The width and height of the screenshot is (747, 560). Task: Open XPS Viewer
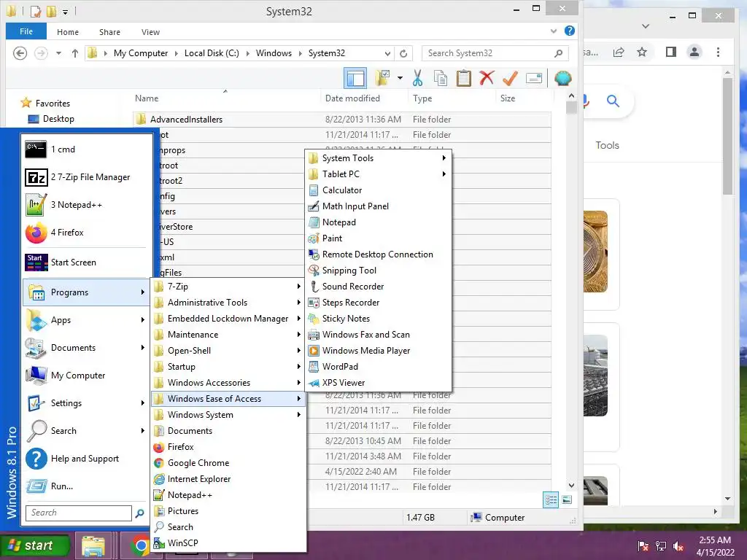[x=379, y=383]
